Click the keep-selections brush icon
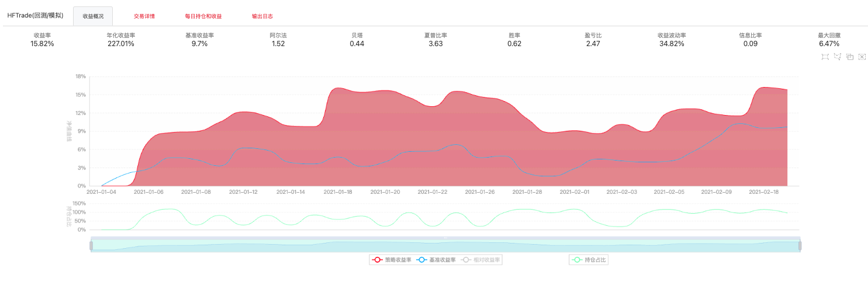This screenshot has height=282, width=868. 850,57
